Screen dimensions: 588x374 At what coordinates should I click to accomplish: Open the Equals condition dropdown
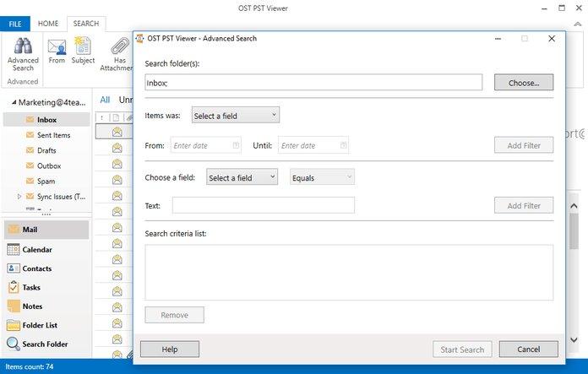pos(322,177)
